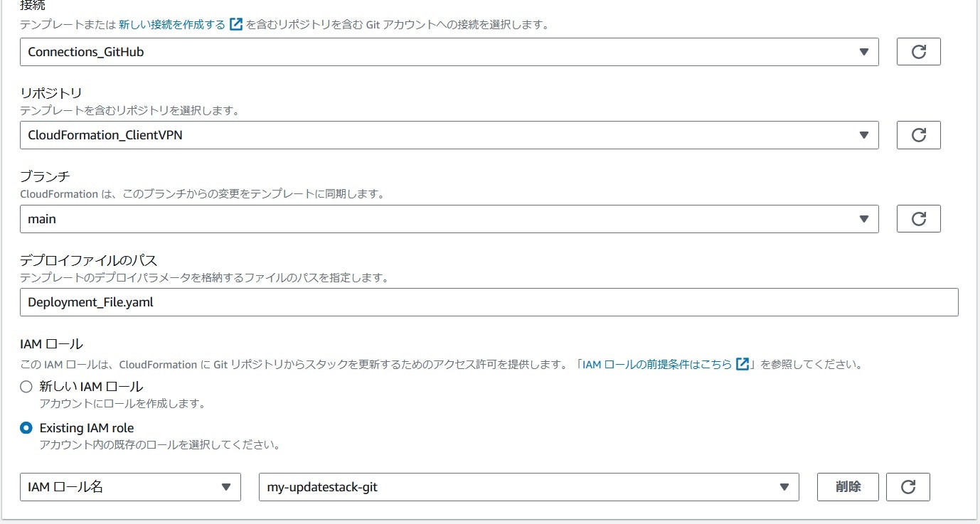Viewport: 980px width, 524px height.
Task: Refresh the repository list
Action: pos(918,134)
